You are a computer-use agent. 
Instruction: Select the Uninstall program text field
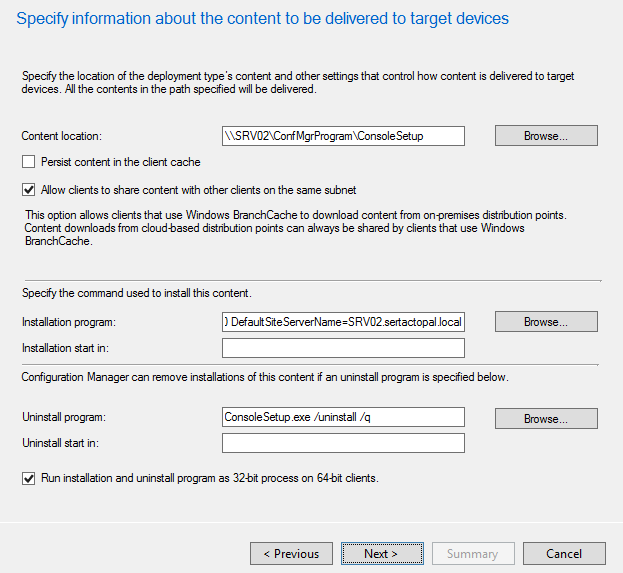343,417
